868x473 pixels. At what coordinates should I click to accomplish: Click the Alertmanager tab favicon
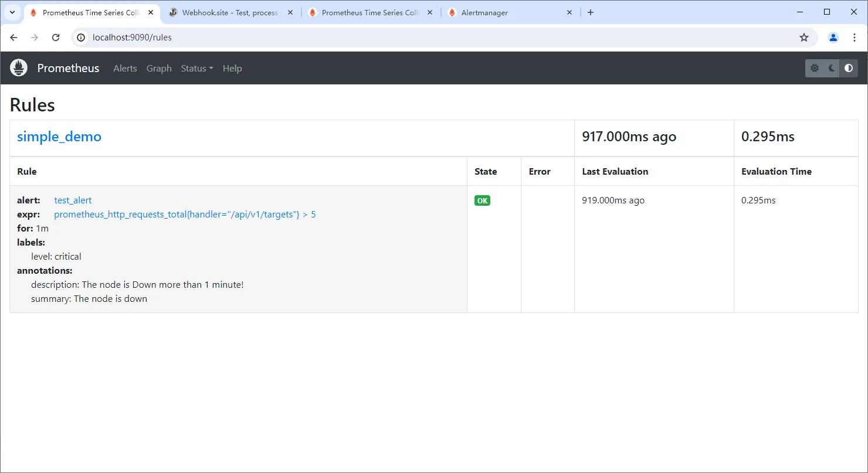pyautogui.click(x=452, y=12)
